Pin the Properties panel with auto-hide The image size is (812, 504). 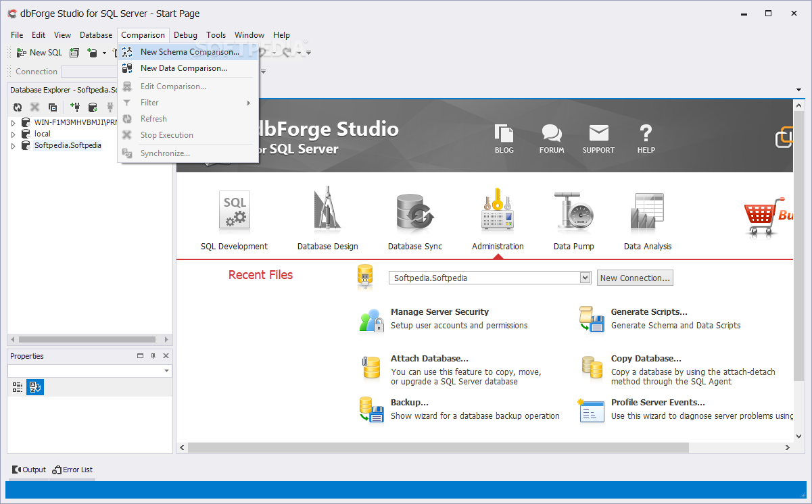(x=153, y=356)
